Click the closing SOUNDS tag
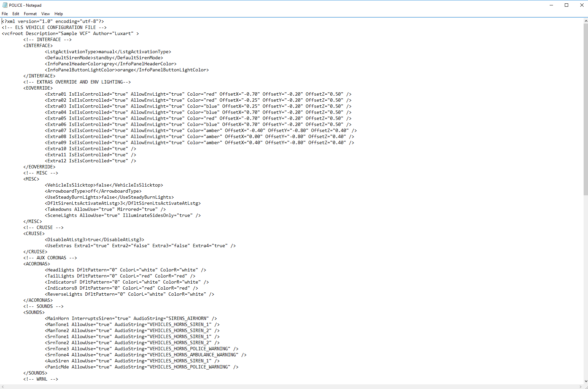Screen dimensions: 588x389 [x=35, y=373]
